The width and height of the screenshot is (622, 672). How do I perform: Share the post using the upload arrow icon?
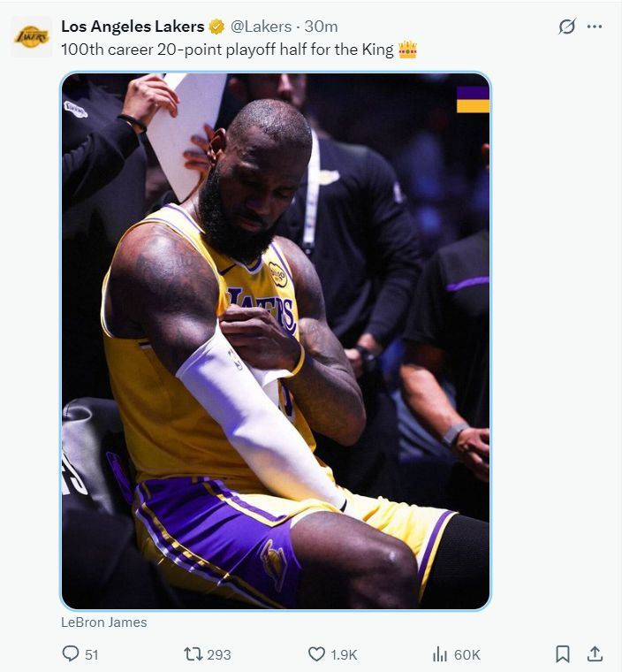(595, 653)
